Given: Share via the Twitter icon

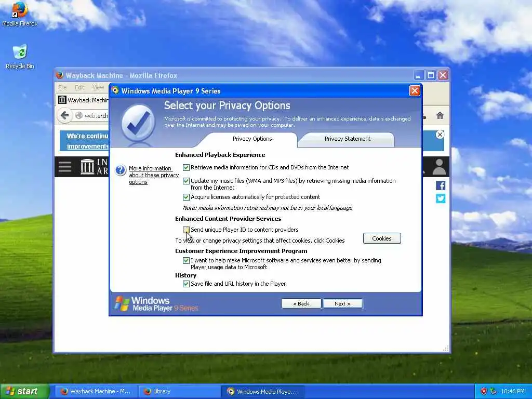Looking at the screenshot, I should tap(441, 198).
